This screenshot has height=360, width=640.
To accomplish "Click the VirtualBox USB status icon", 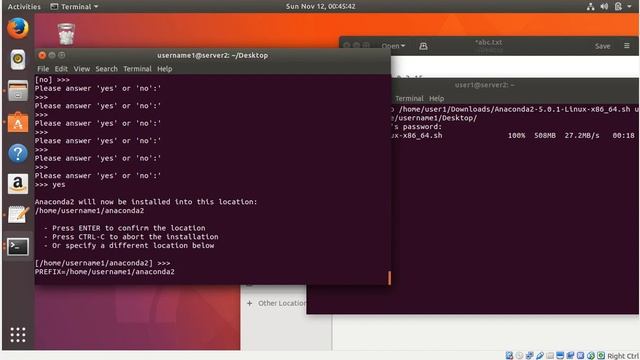I will pos(540,356).
